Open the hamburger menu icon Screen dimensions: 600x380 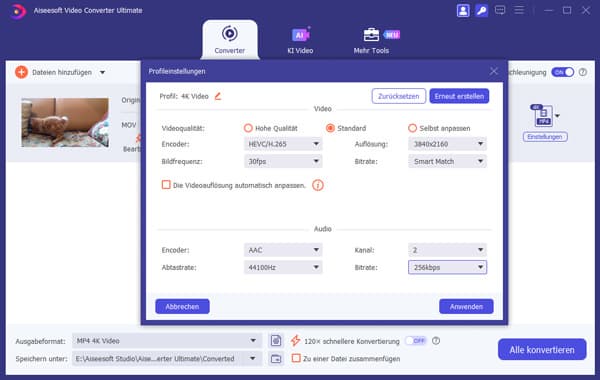point(519,10)
